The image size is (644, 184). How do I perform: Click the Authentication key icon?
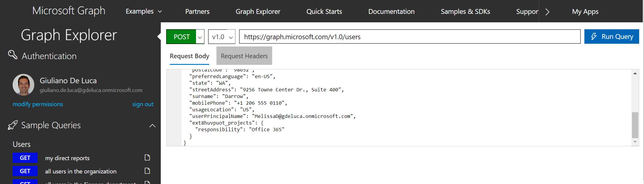point(13,55)
